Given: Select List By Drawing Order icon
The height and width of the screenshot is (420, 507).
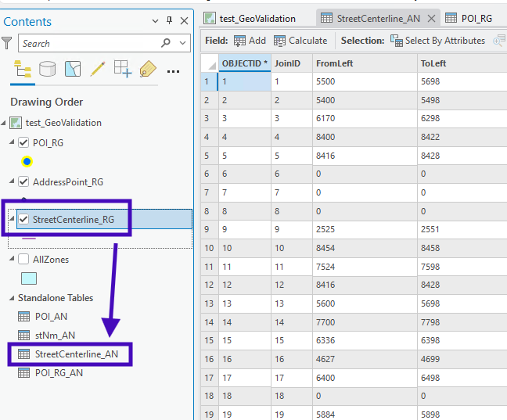Looking at the screenshot, I should [22, 70].
